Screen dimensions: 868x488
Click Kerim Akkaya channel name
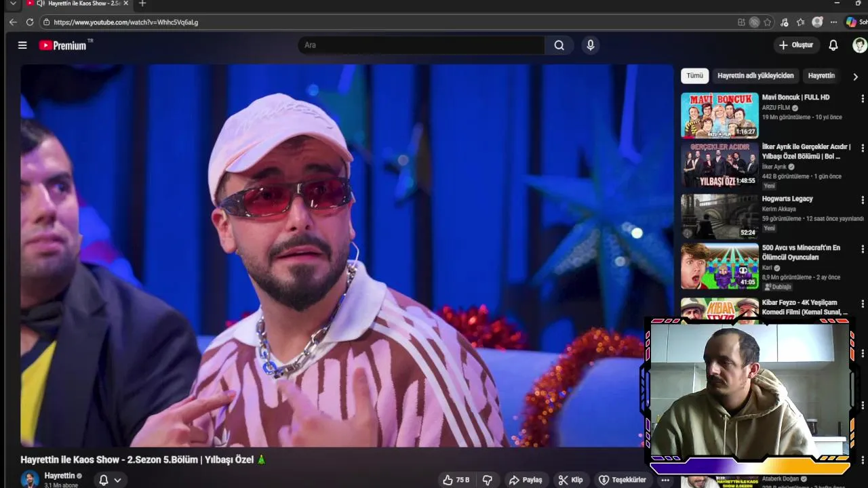[779, 209]
